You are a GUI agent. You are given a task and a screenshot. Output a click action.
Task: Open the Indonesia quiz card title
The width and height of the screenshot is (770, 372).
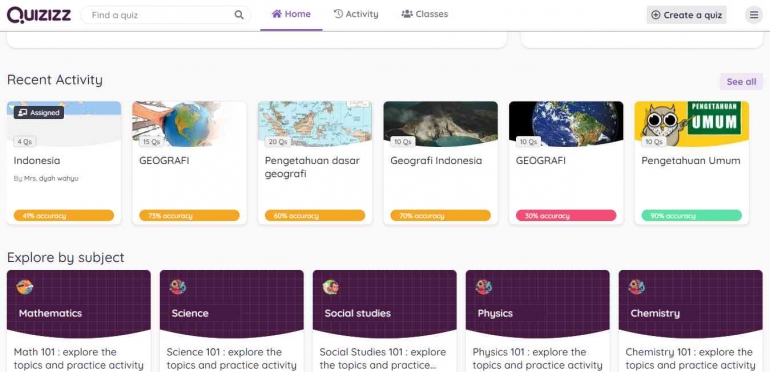37,160
